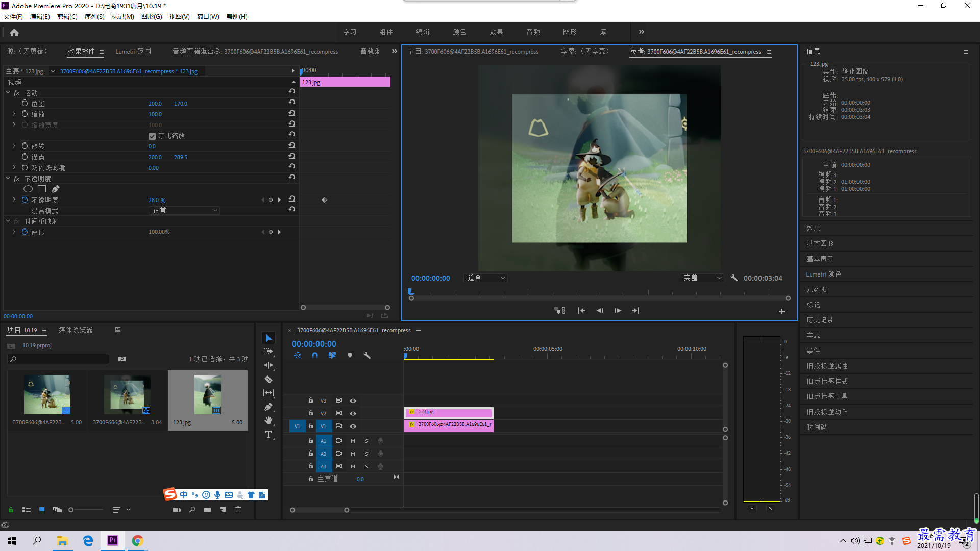
Task: Open the button editor plus icon
Action: tap(781, 311)
